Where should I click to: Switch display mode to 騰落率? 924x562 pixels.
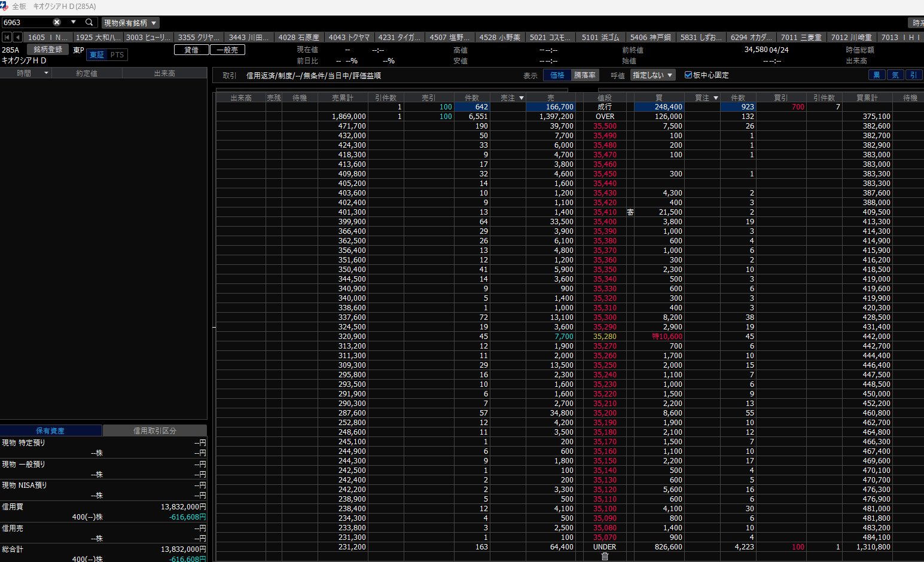tap(584, 75)
